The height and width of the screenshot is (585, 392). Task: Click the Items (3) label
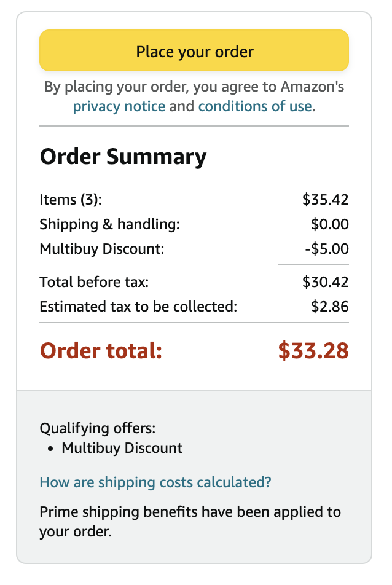click(71, 200)
